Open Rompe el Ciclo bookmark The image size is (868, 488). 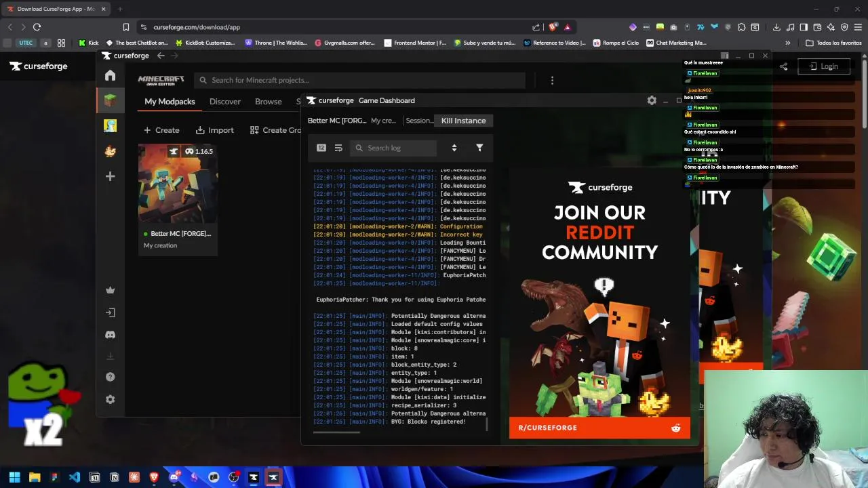tap(616, 43)
